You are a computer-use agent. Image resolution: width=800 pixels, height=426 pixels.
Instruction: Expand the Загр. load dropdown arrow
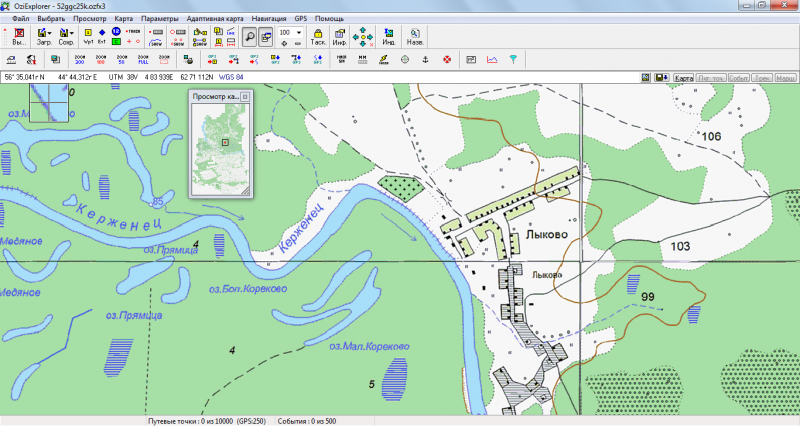[x=52, y=34]
